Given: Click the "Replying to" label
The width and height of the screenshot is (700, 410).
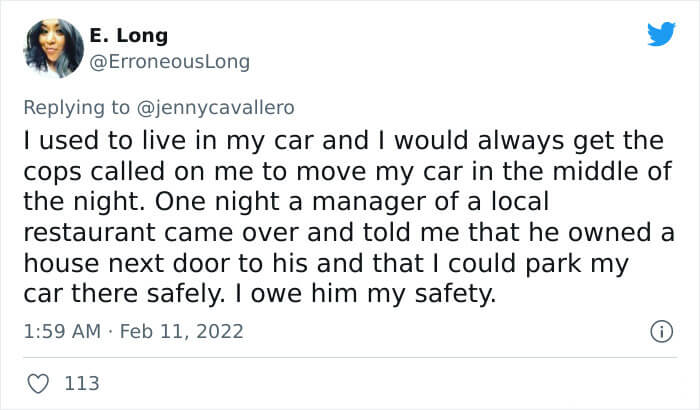Looking at the screenshot, I should point(77,108).
